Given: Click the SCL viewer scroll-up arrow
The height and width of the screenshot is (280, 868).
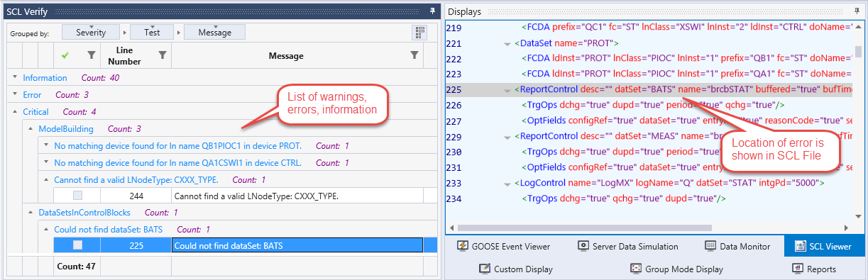Looking at the screenshot, I should tap(858, 27).
